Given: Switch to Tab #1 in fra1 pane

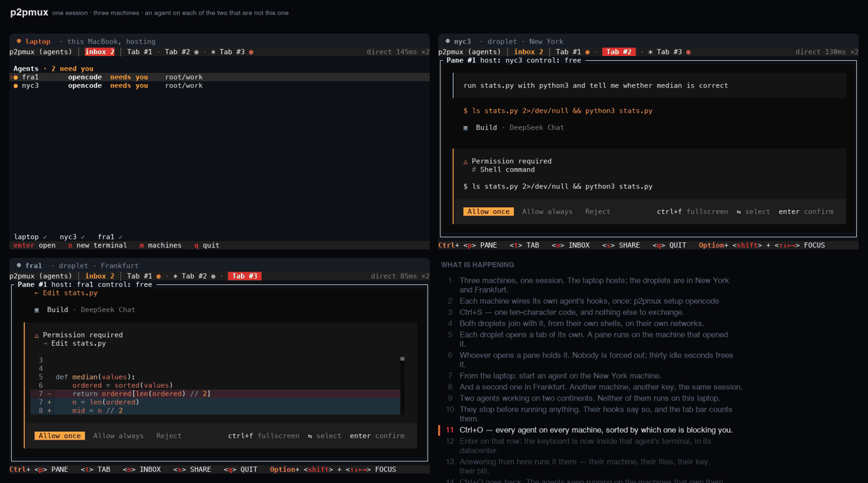Looking at the screenshot, I should point(139,276).
